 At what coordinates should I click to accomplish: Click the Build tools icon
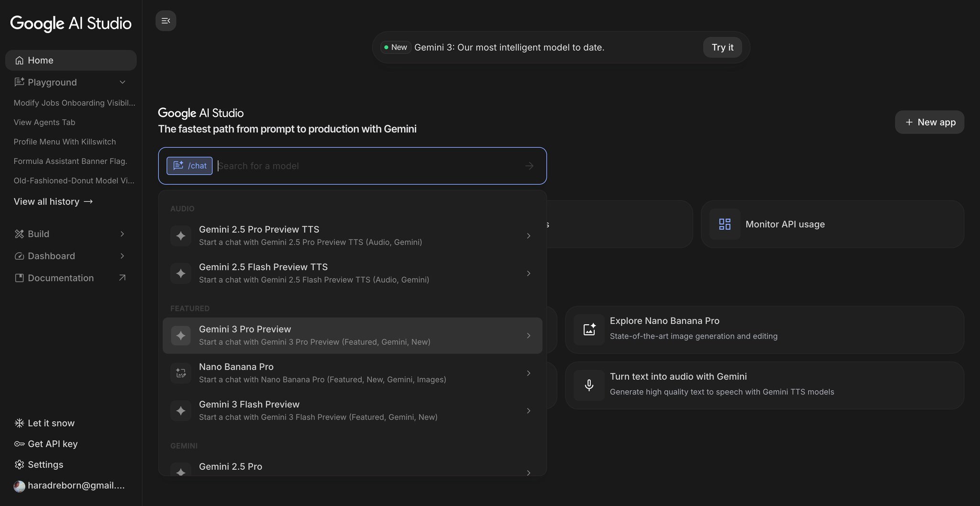[19, 234]
